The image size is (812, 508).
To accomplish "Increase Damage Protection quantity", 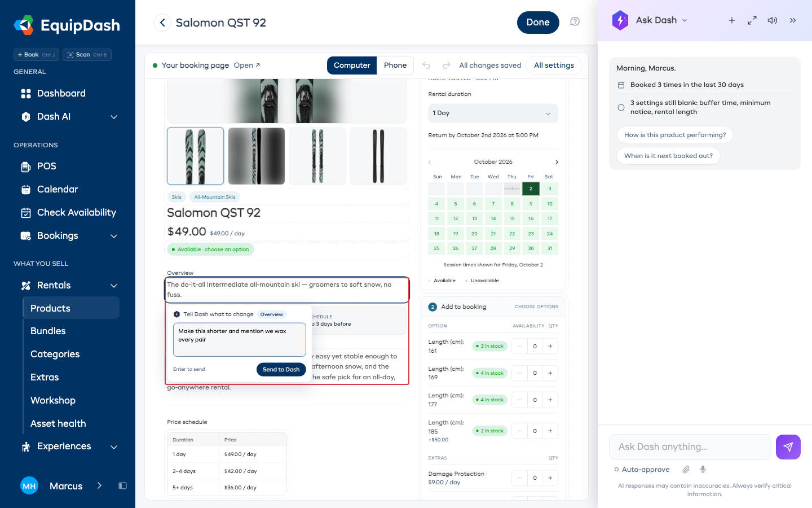I will click(550, 478).
